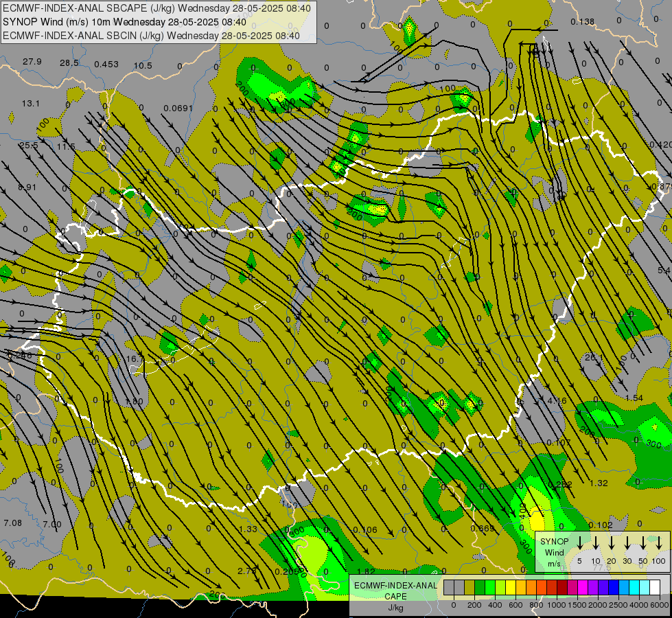Pick the olive swatch in CAPE legend
This screenshot has width=672, height=618.
click(470, 588)
